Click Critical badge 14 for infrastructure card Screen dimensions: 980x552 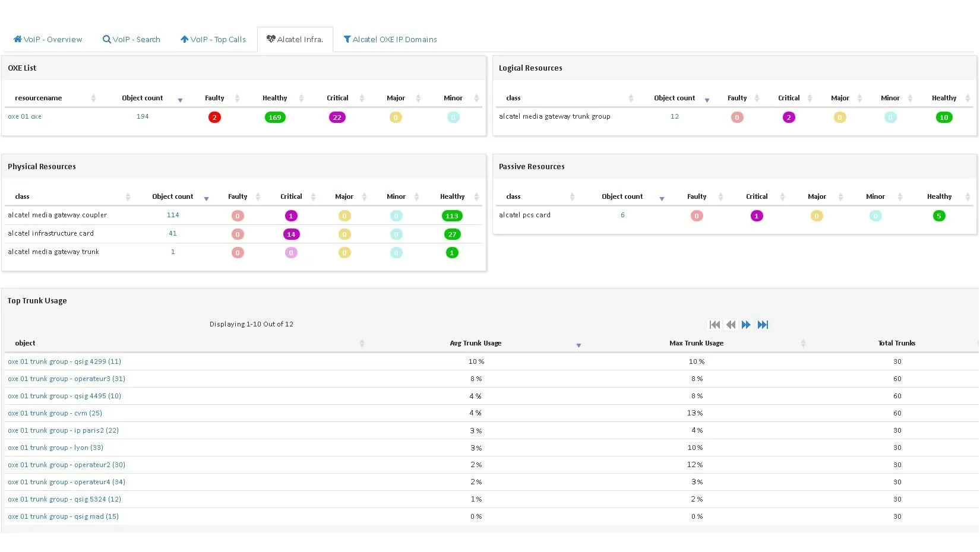[291, 234]
